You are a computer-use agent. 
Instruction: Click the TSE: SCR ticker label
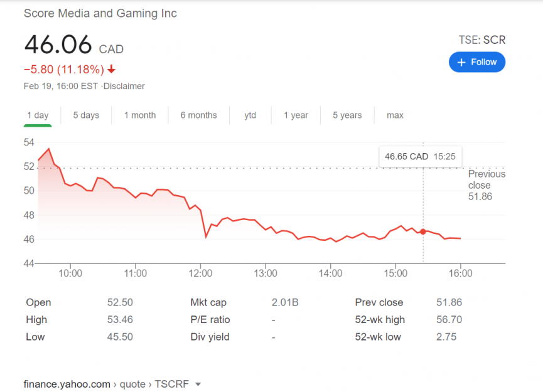[482, 40]
